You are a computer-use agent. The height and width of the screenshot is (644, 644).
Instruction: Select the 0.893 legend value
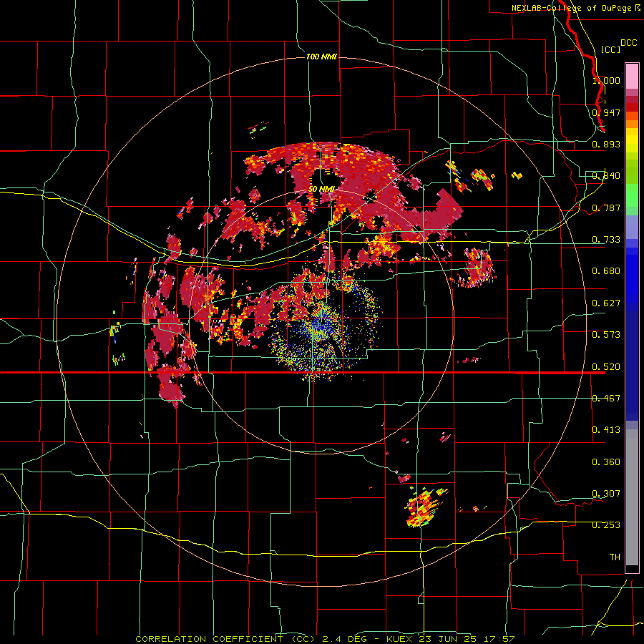pyautogui.click(x=606, y=144)
